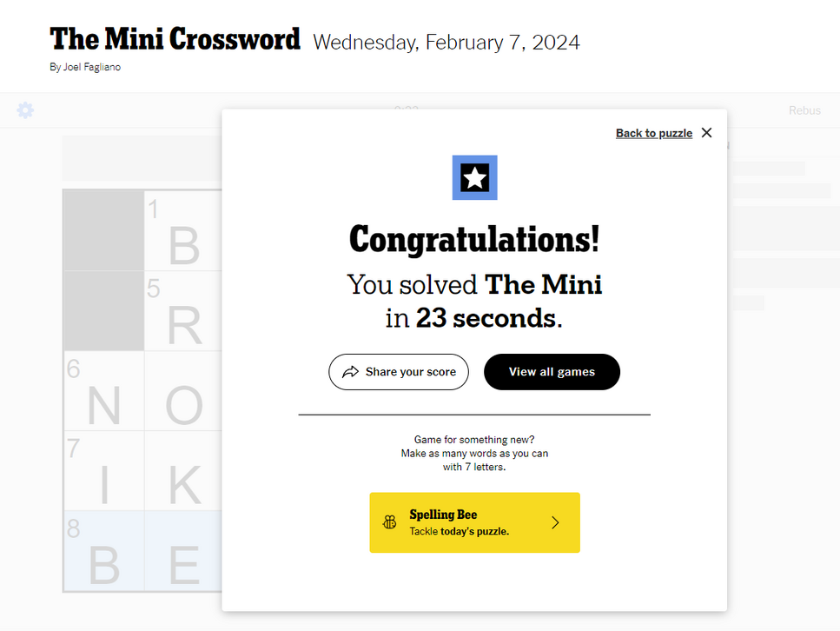
Task: Select grid cell 7 containing I
Action: click(103, 471)
